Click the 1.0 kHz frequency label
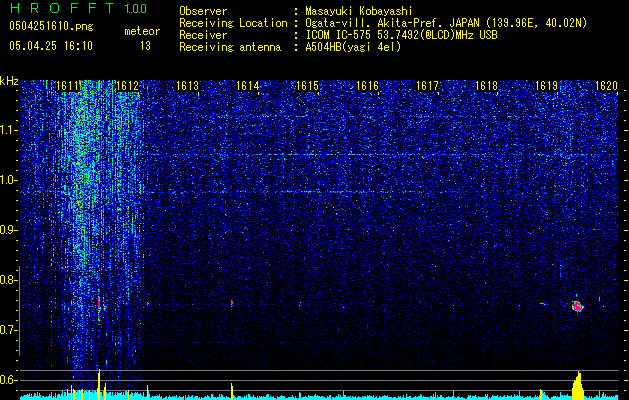This screenshot has height=400, width=629. [x=9, y=180]
